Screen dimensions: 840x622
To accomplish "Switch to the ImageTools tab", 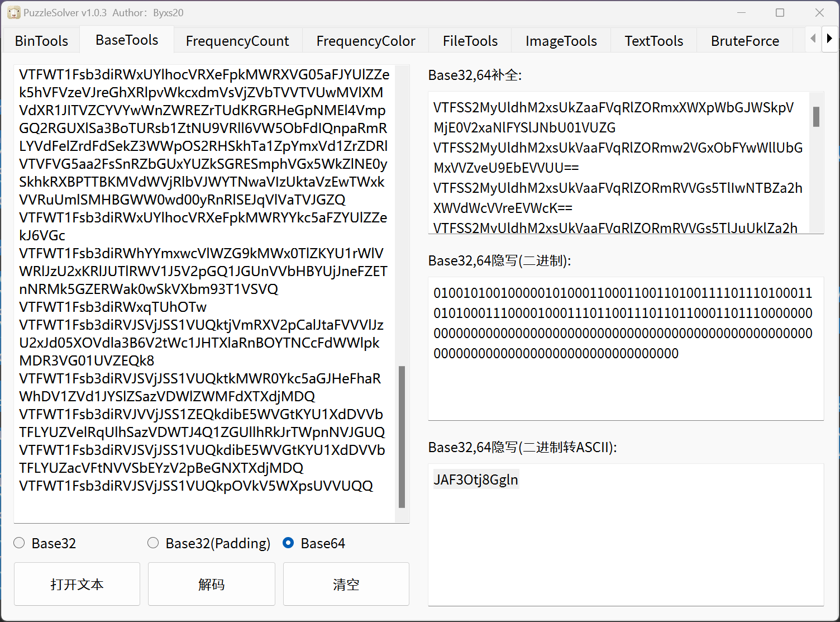I will click(x=561, y=41).
